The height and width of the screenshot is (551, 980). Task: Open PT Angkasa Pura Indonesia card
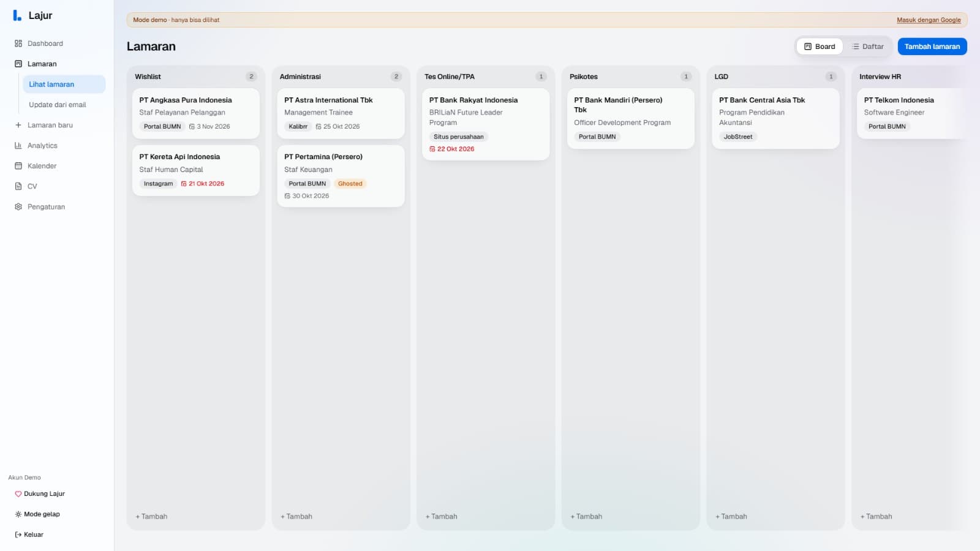196,113
